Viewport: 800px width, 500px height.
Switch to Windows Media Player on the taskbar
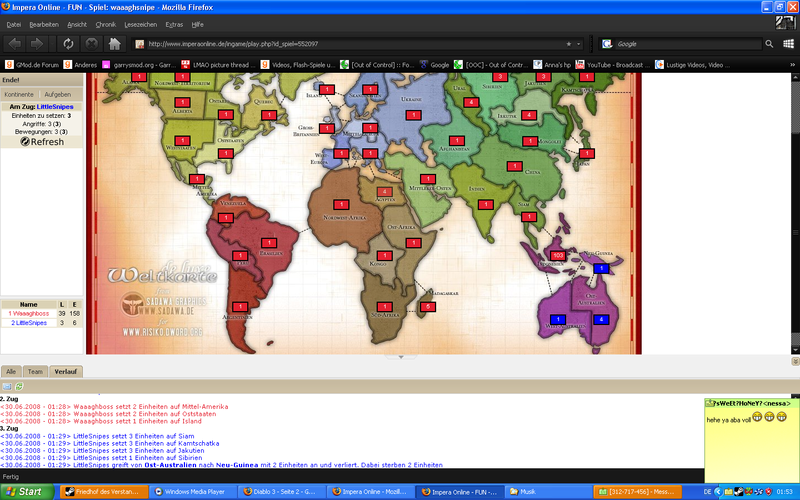(193, 492)
